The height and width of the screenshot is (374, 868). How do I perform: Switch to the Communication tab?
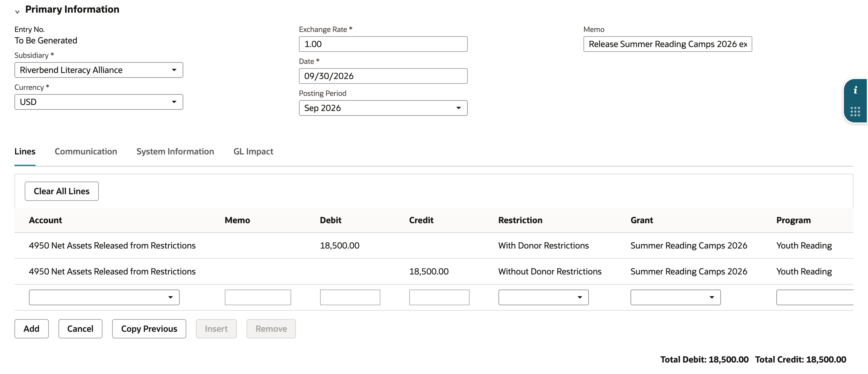(86, 151)
